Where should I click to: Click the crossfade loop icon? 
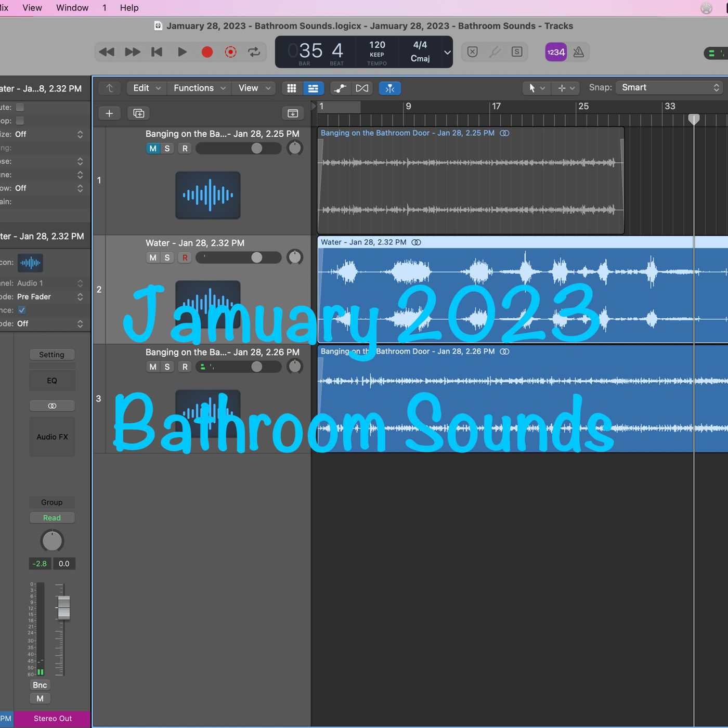(x=362, y=88)
